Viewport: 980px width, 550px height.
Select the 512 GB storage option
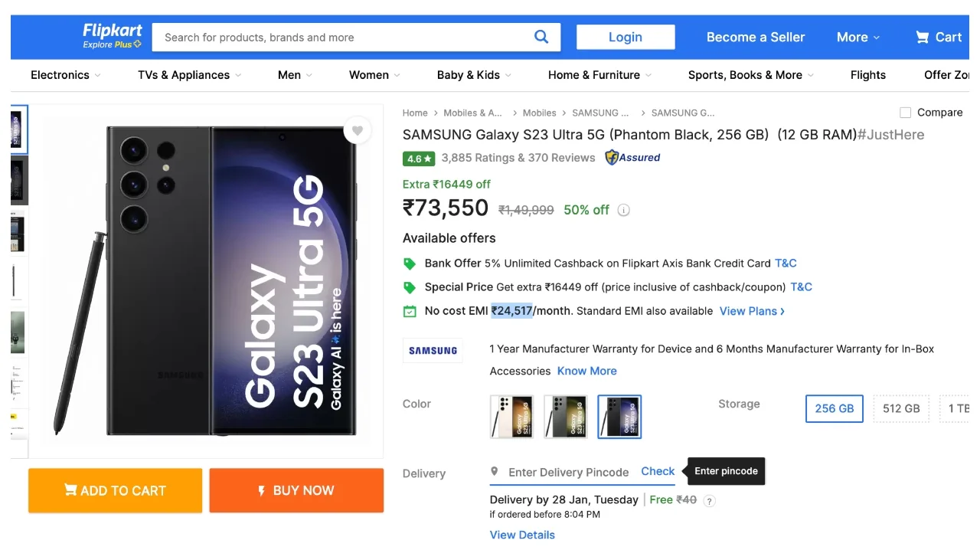coord(901,408)
